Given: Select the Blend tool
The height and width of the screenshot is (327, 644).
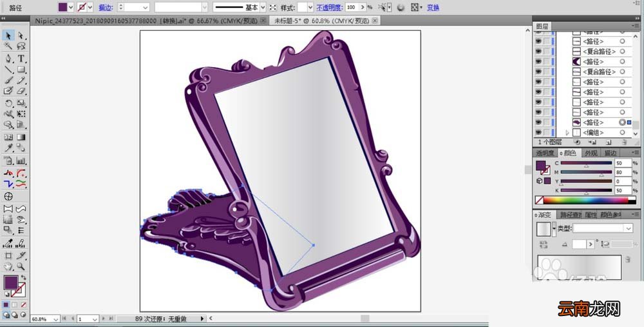Looking at the screenshot, I should [21, 148].
